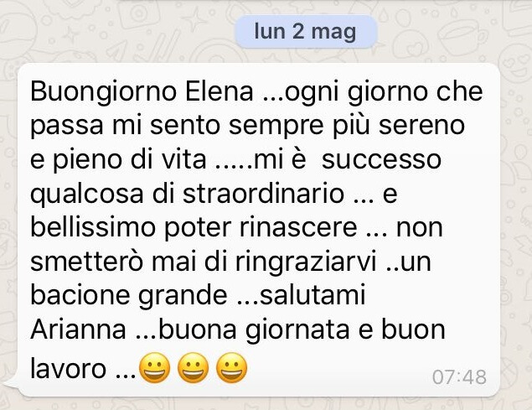Select the word 'rinascere'
The image size is (532, 410).
tap(298, 227)
